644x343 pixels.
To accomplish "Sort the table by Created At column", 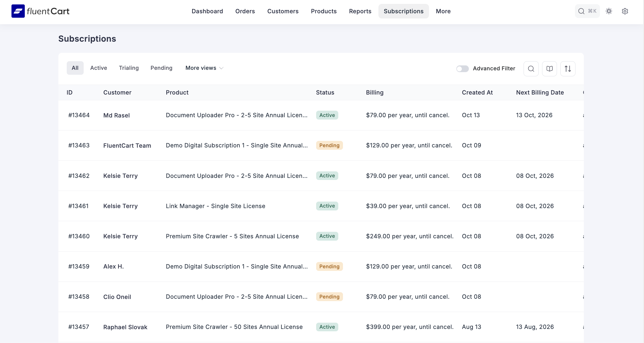I will (x=477, y=92).
